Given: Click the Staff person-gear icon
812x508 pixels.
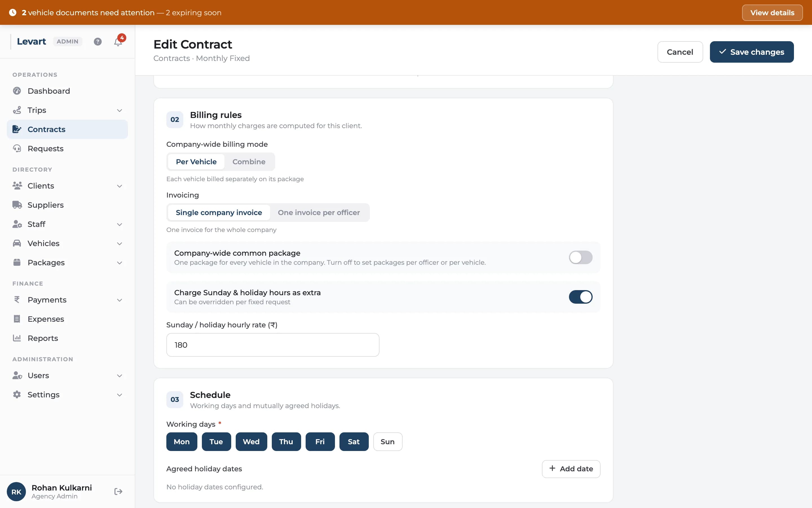Looking at the screenshot, I should tap(17, 224).
